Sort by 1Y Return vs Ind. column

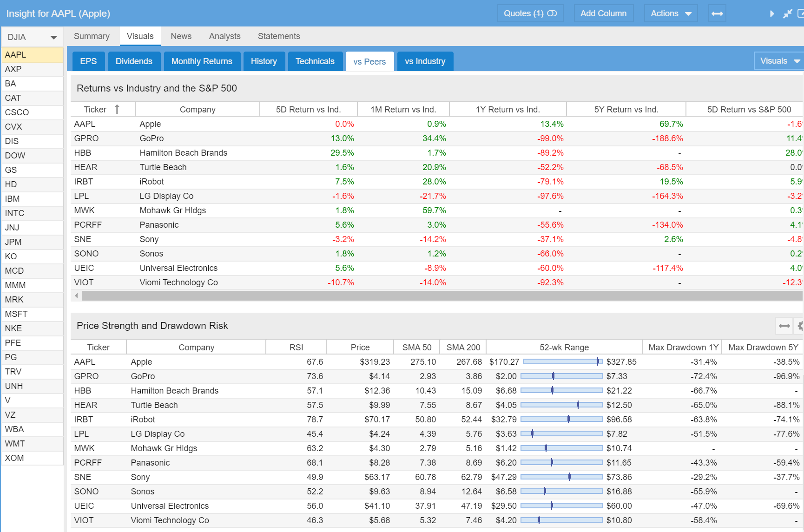coord(507,110)
